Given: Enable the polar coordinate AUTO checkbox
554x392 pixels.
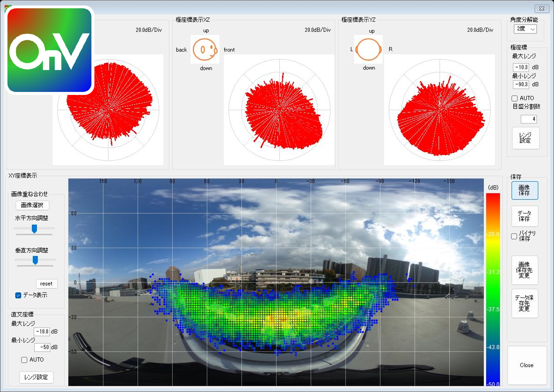Looking at the screenshot, I should click(x=514, y=99).
